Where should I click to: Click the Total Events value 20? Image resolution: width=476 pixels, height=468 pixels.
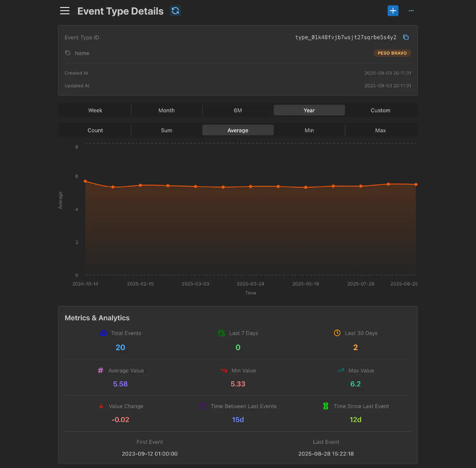coord(120,347)
